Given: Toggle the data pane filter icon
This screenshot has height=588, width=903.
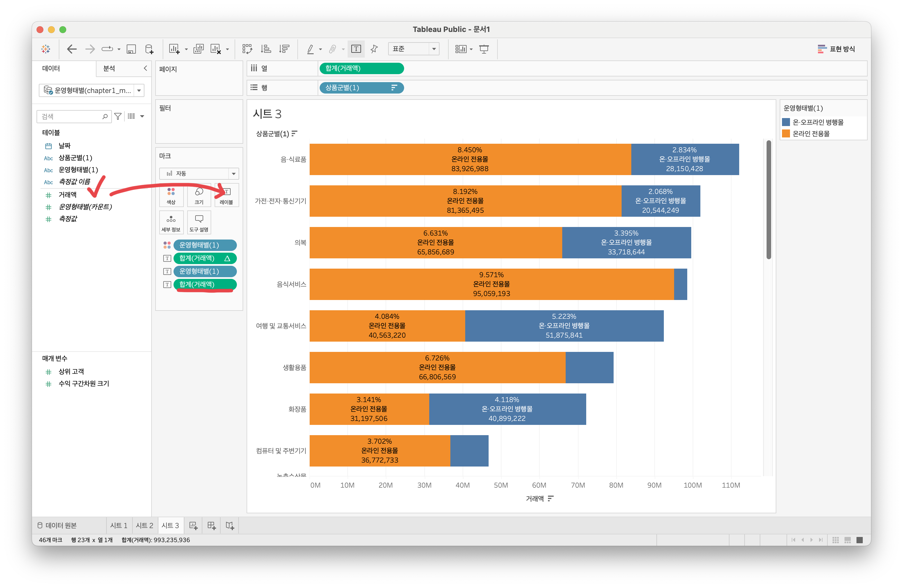Looking at the screenshot, I should pos(118,116).
